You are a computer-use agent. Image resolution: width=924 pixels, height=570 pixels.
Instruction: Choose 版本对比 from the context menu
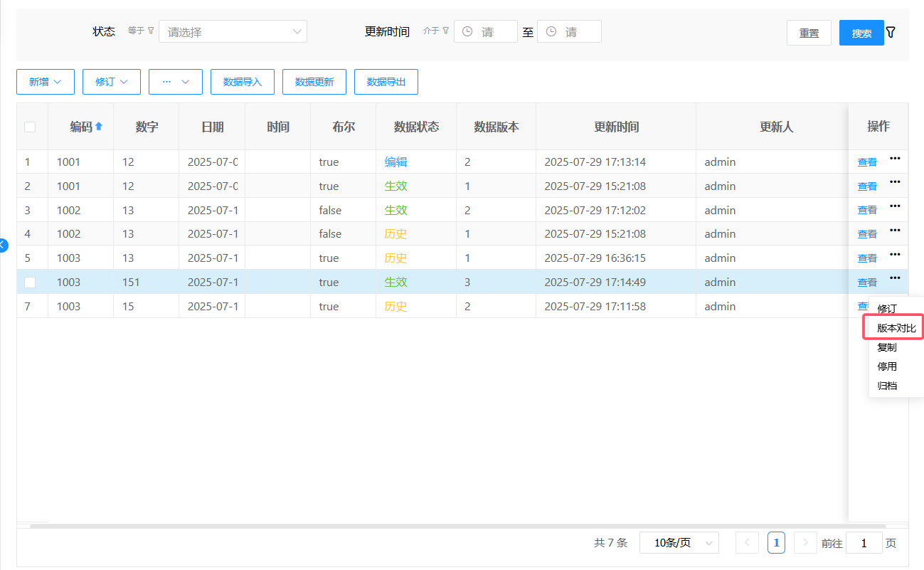tap(896, 328)
